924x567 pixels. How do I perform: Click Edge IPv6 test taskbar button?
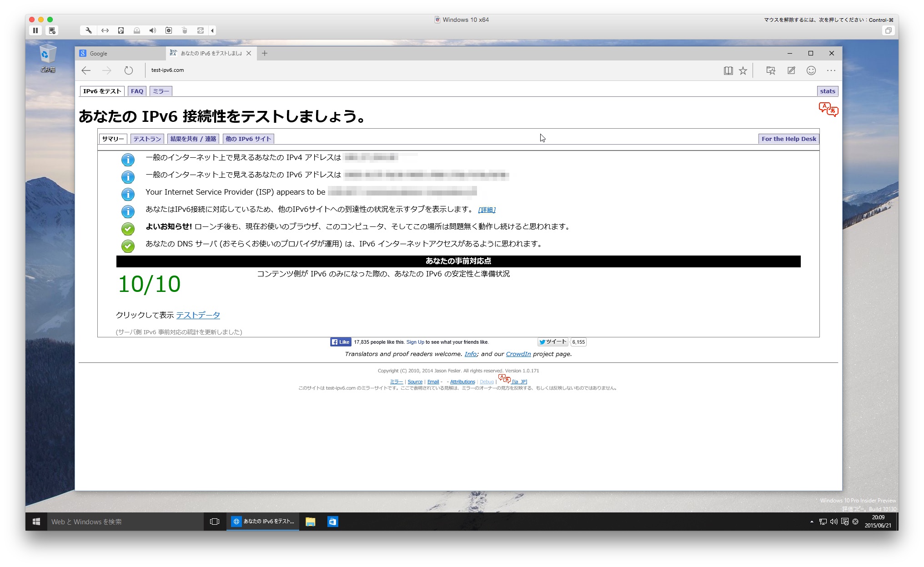[x=263, y=522]
